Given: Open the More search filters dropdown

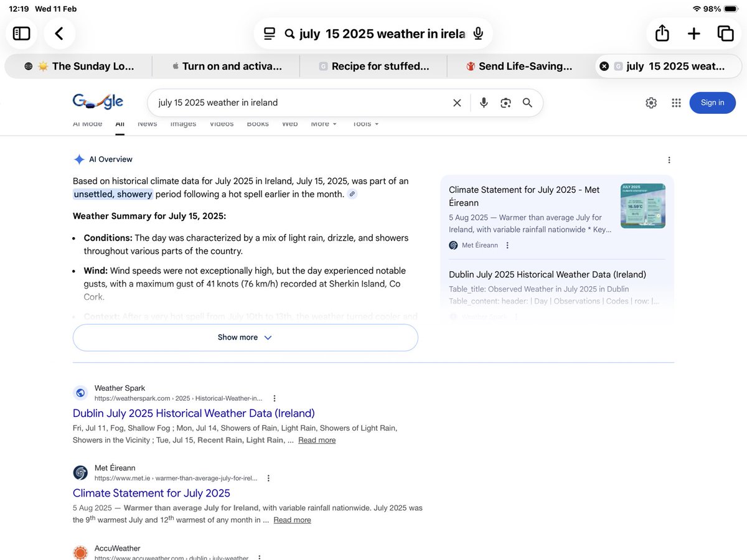Looking at the screenshot, I should coord(324,124).
